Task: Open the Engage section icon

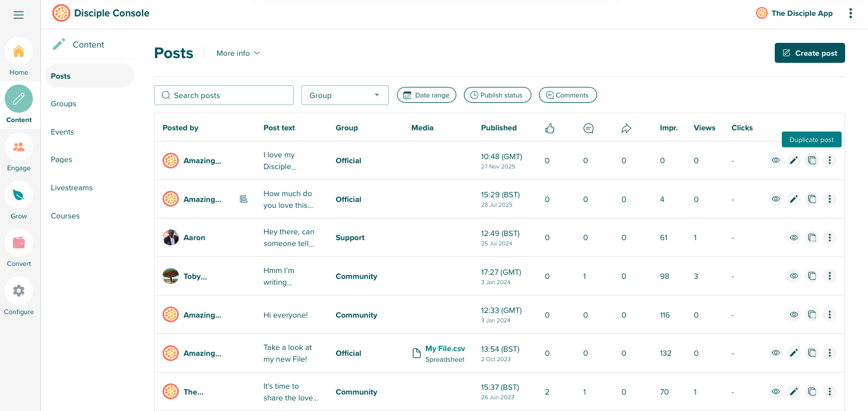Action: (19, 147)
